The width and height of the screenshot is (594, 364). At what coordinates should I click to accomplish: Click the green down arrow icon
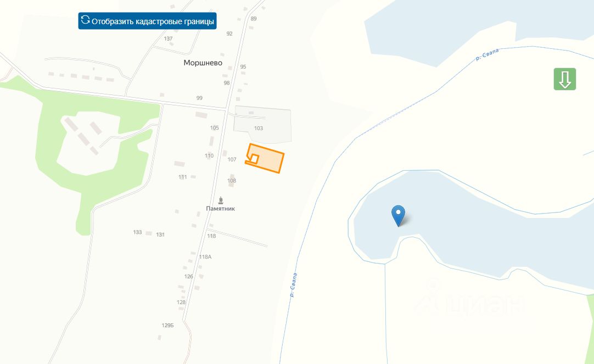click(x=565, y=79)
